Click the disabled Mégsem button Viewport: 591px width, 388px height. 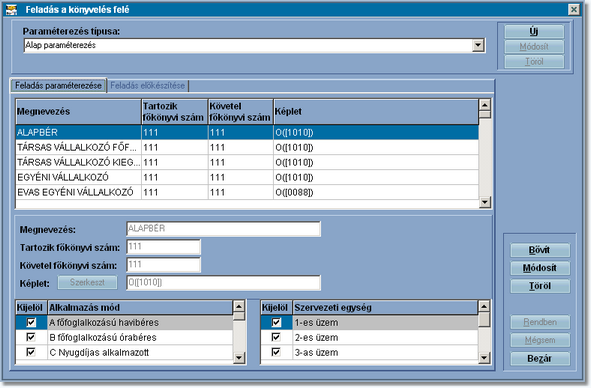(540, 340)
